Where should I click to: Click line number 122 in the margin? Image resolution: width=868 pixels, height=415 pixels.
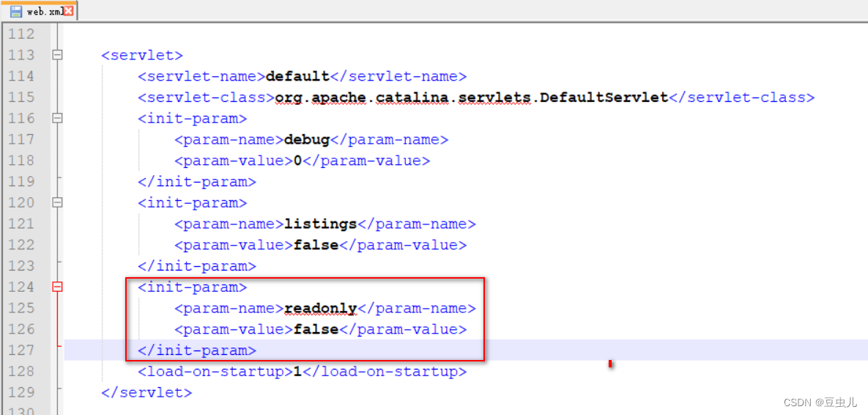pos(21,244)
